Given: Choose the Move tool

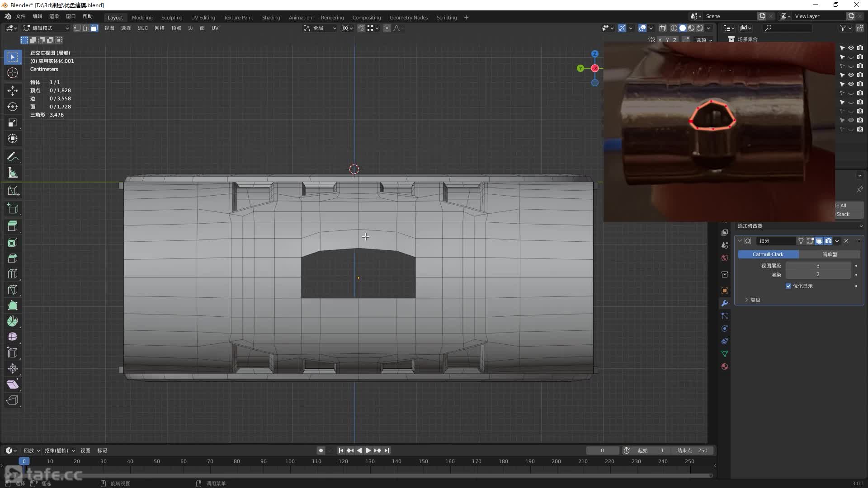Looking at the screenshot, I should [x=13, y=91].
